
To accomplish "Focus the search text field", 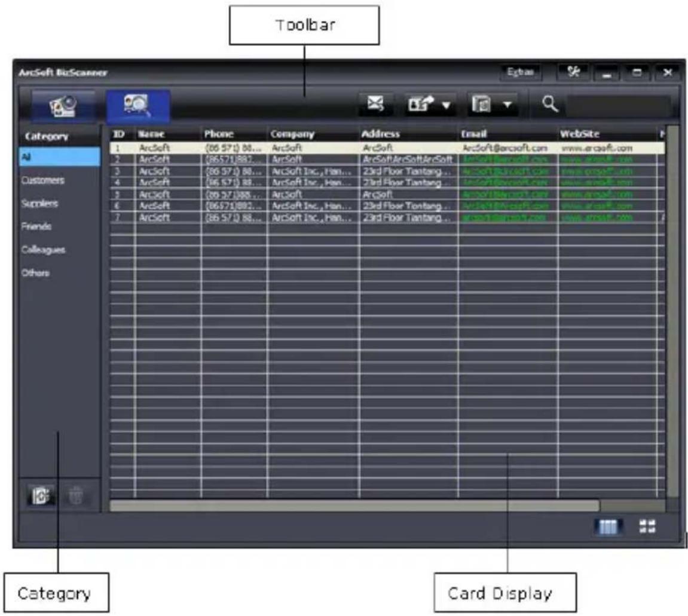I will point(619,106).
